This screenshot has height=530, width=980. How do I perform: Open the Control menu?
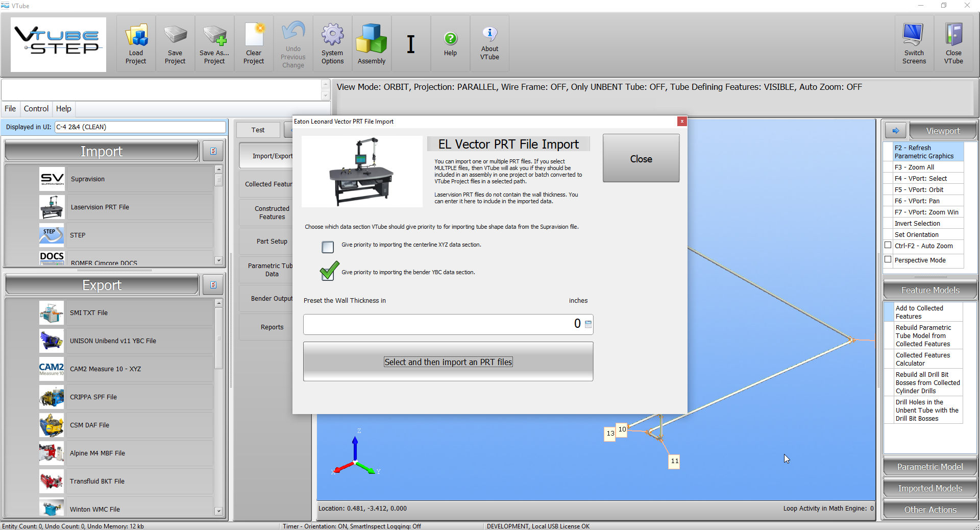click(x=36, y=109)
